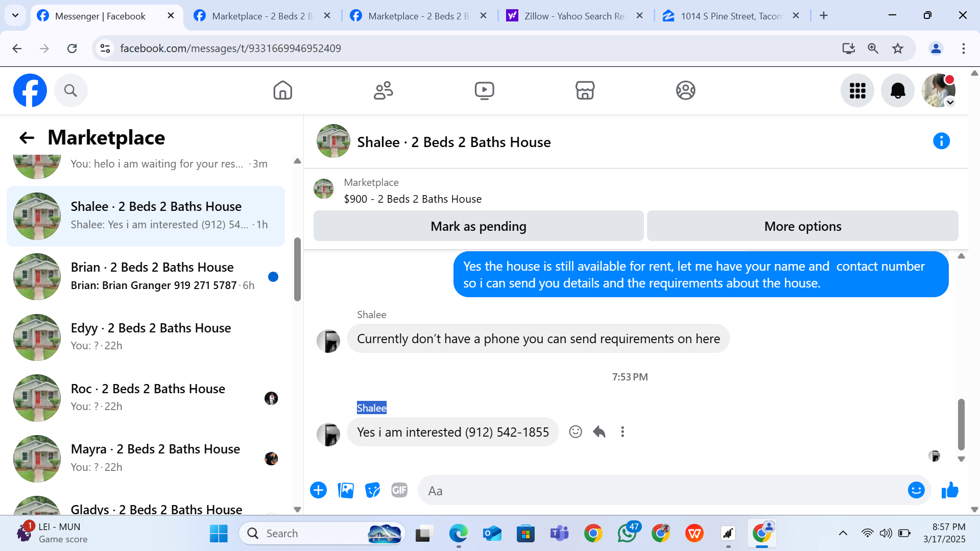Image resolution: width=980 pixels, height=551 pixels.
Task: Attach a photo with the image icon
Action: [x=346, y=490]
